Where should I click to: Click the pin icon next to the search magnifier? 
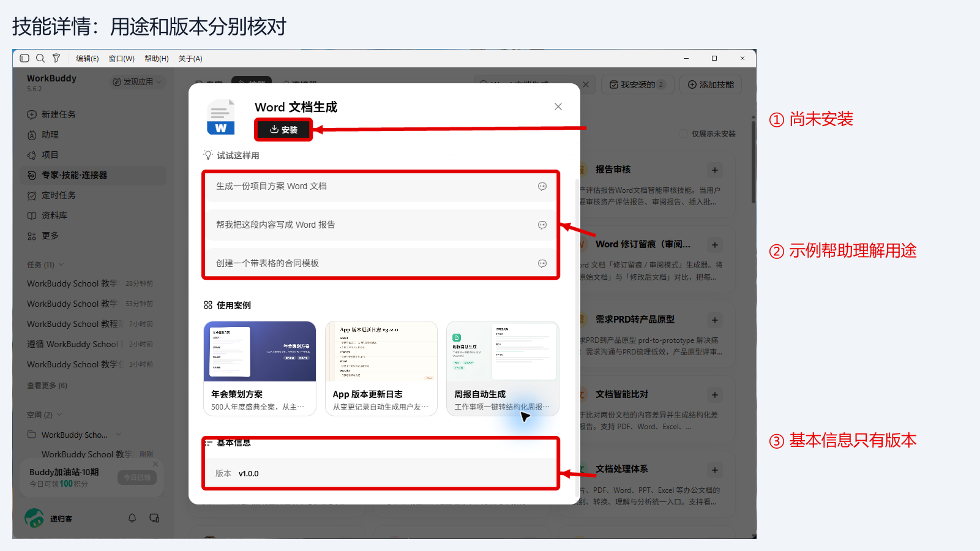56,58
